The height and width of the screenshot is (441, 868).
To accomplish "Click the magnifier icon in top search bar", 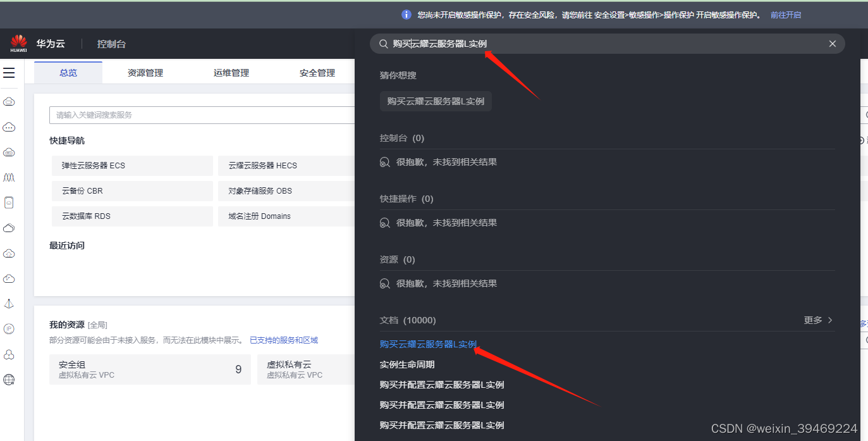I will [x=383, y=44].
